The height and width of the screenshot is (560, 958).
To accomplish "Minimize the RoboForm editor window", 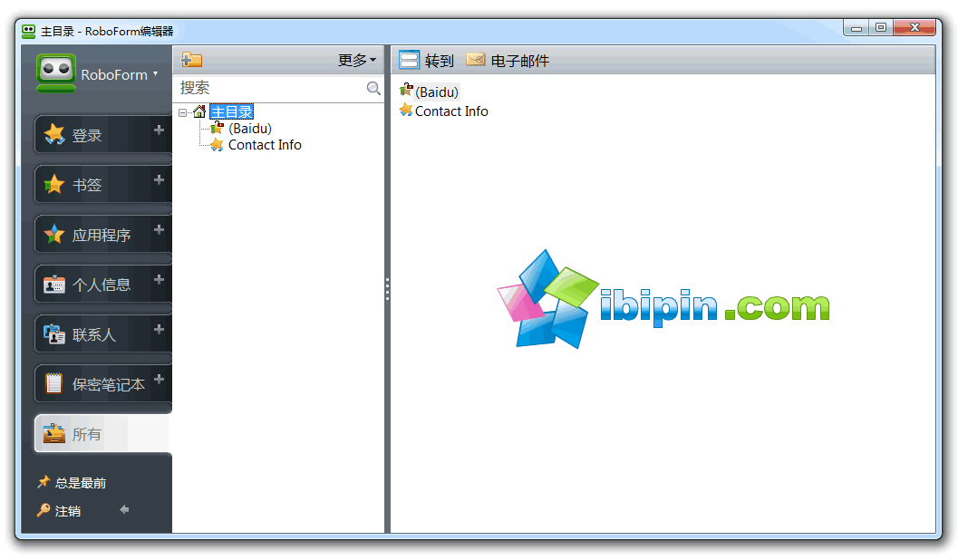I will pos(856,28).
